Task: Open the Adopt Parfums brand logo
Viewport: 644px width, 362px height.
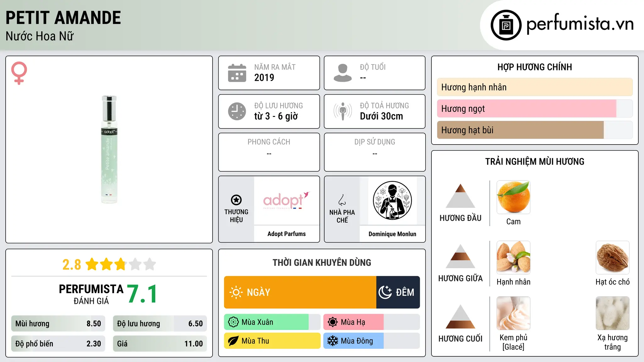Action: (286, 200)
